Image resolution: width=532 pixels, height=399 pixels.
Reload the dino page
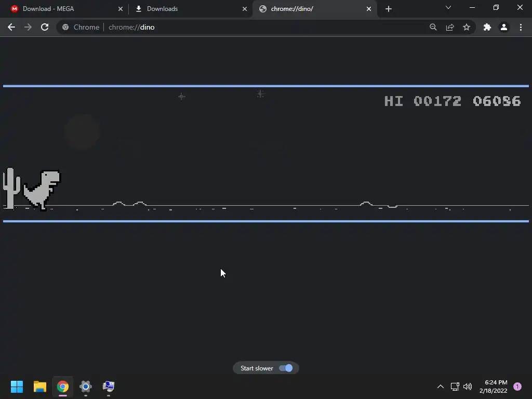tap(45, 27)
